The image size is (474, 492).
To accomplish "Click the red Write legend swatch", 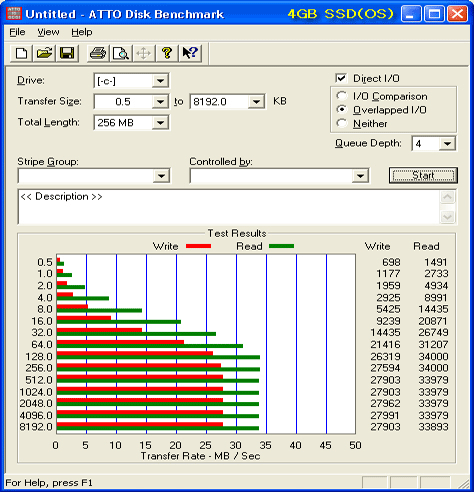I will tap(198, 246).
